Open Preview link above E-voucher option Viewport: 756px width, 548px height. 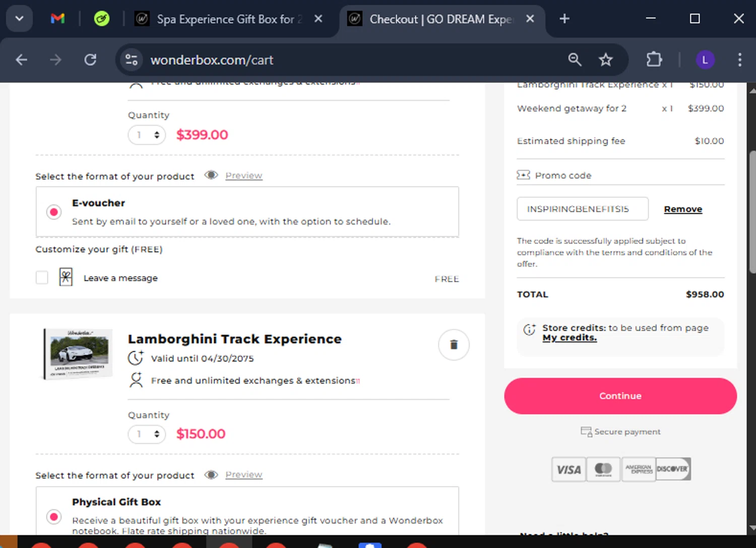244,175
